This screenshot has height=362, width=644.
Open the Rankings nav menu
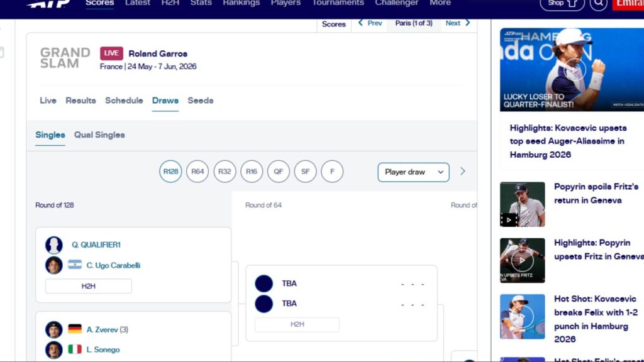click(x=241, y=3)
